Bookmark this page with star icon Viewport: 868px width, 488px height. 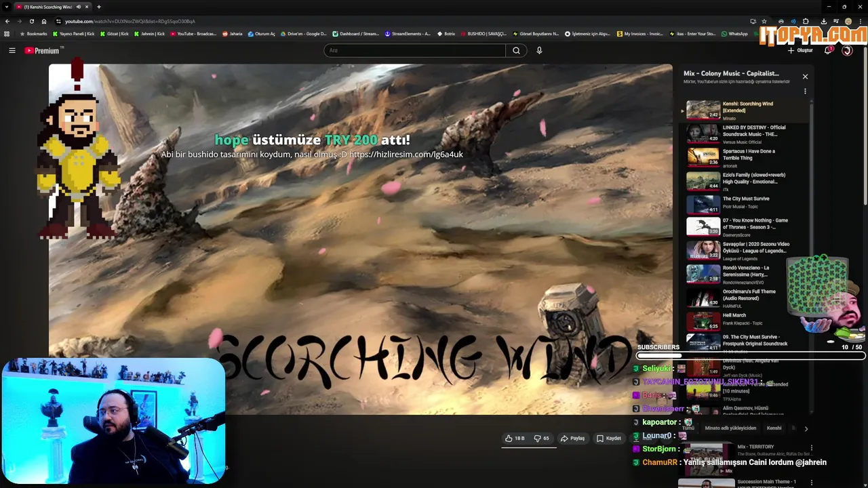click(764, 21)
